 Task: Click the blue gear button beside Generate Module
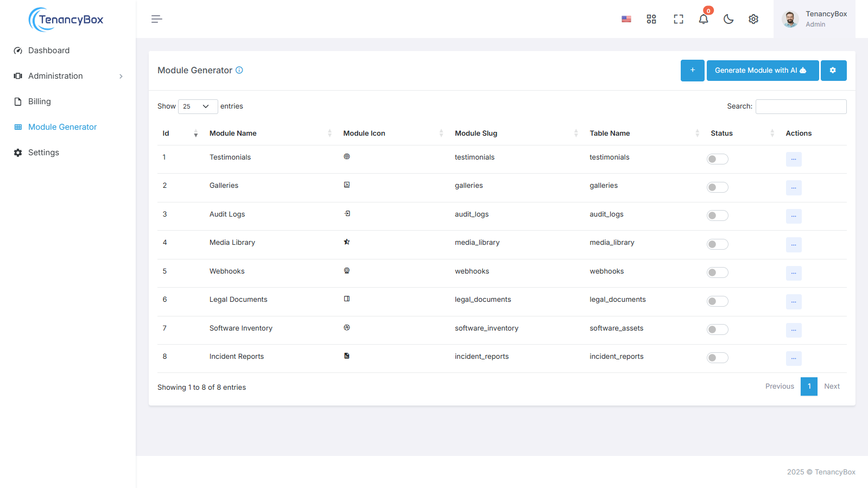pyautogui.click(x=833, y=71)
